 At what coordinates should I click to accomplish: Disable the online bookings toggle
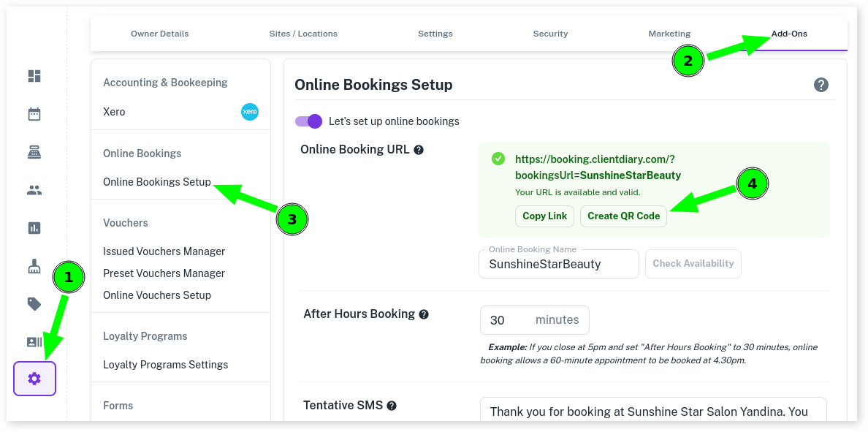point(308,121)
